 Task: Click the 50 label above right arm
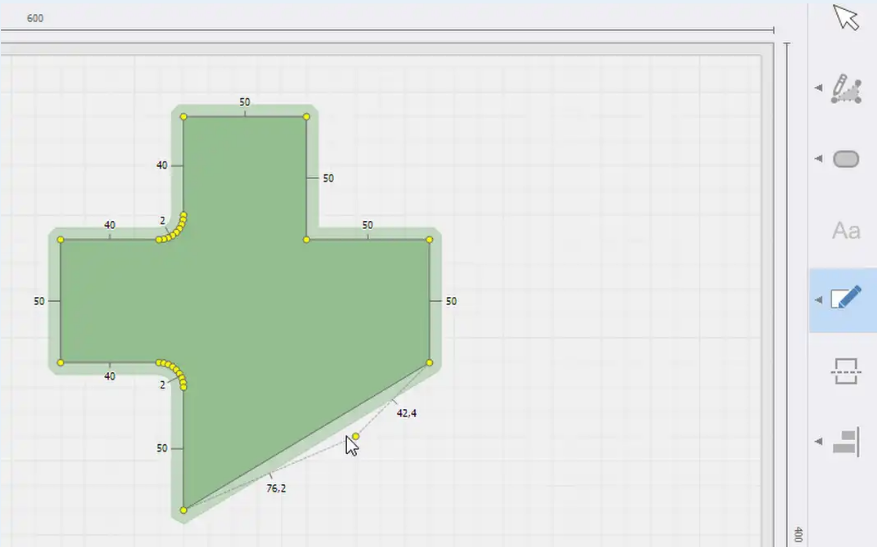pos(367,225)
